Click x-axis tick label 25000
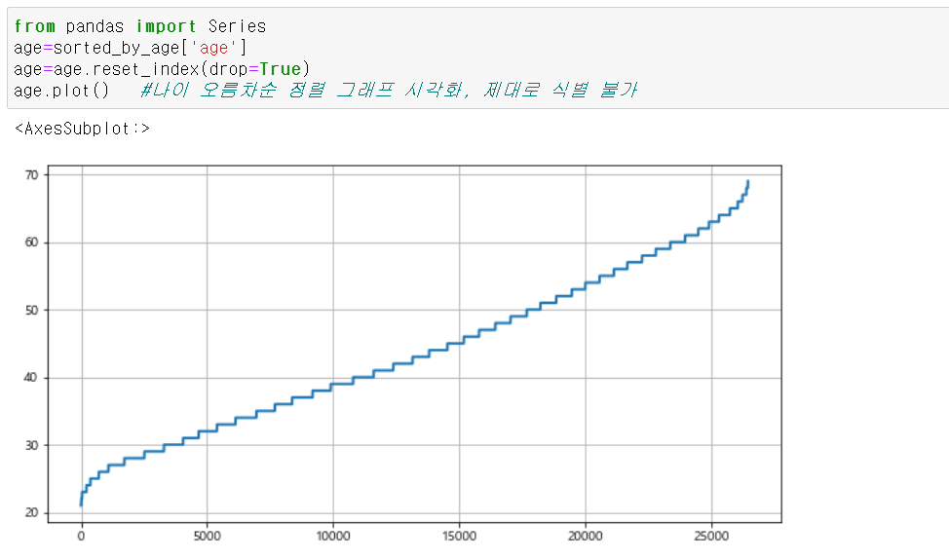The height and width of the screenshot is (560, 949). 711,536
